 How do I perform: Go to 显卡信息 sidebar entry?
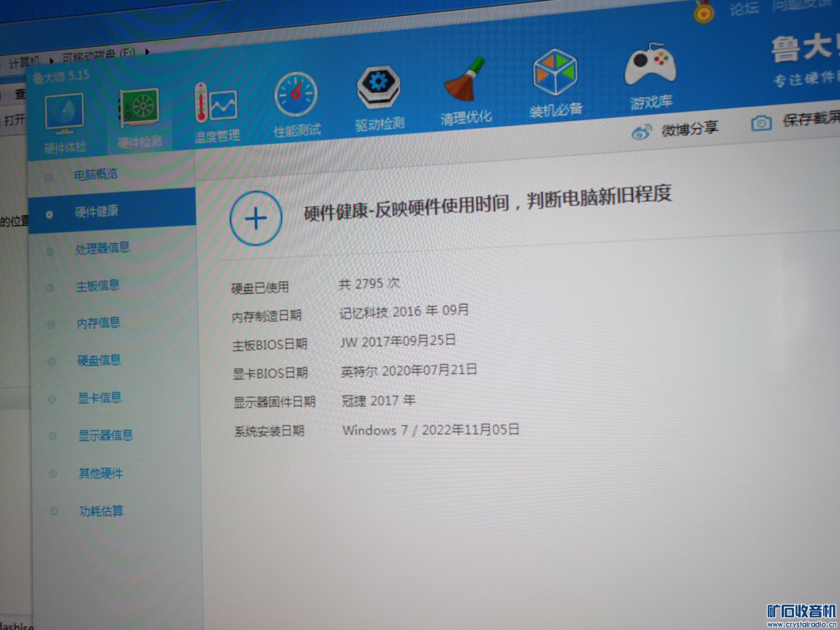[x=99, y=398]
